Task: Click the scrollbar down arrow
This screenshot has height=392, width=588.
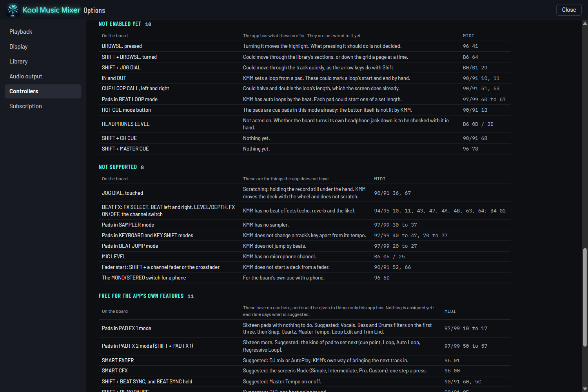Action: tap(585, 389)
